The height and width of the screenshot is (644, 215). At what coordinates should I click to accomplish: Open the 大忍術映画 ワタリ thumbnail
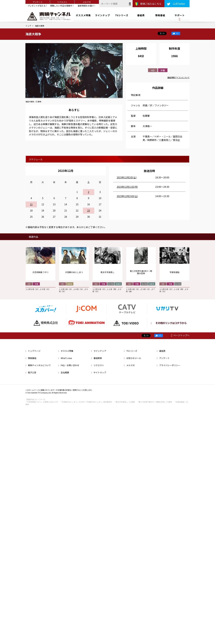coord(41,255)
